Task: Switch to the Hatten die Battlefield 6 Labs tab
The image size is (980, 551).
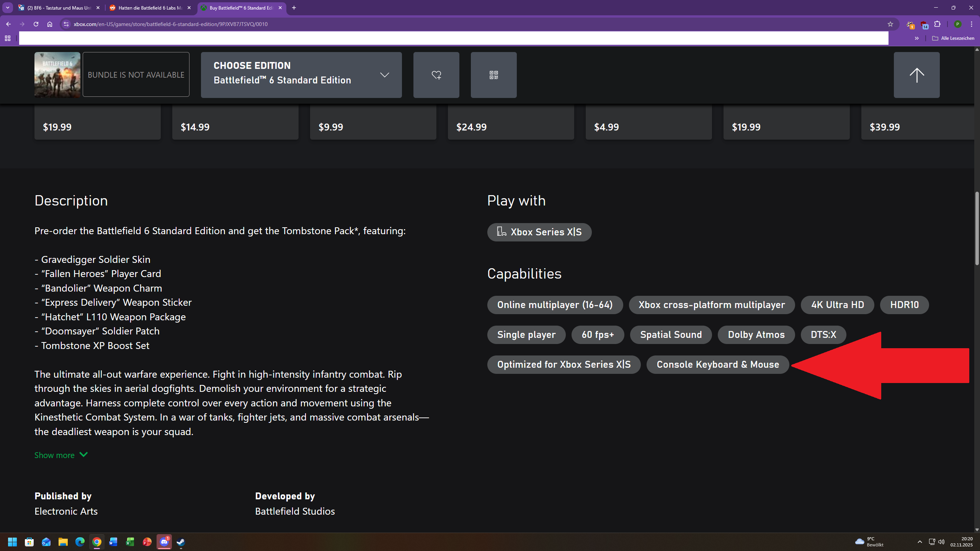Action: [149, 8]
